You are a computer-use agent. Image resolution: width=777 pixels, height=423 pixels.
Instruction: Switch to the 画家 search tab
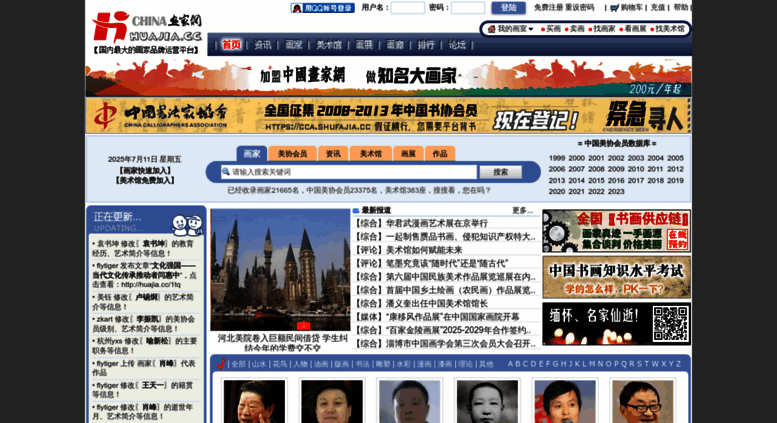click(252, 154)
